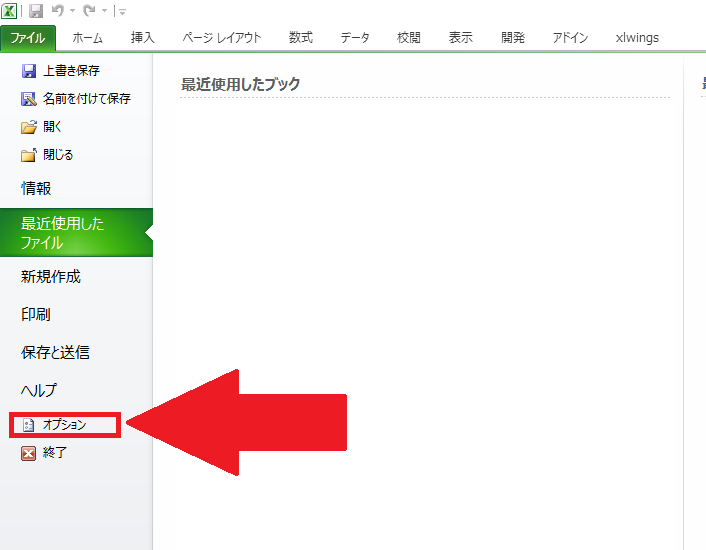
Task: Open the xlwings ribbon tab
Action: 637,38
